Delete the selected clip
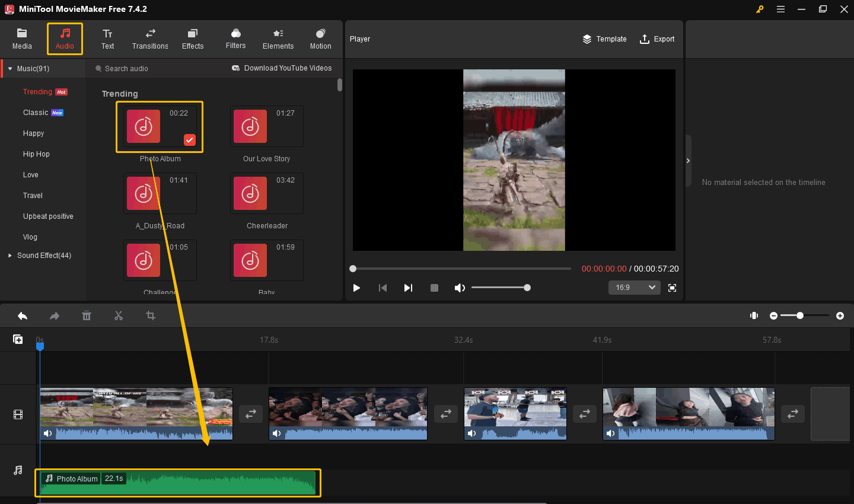The image size is (854, 504). click(87, 316)
